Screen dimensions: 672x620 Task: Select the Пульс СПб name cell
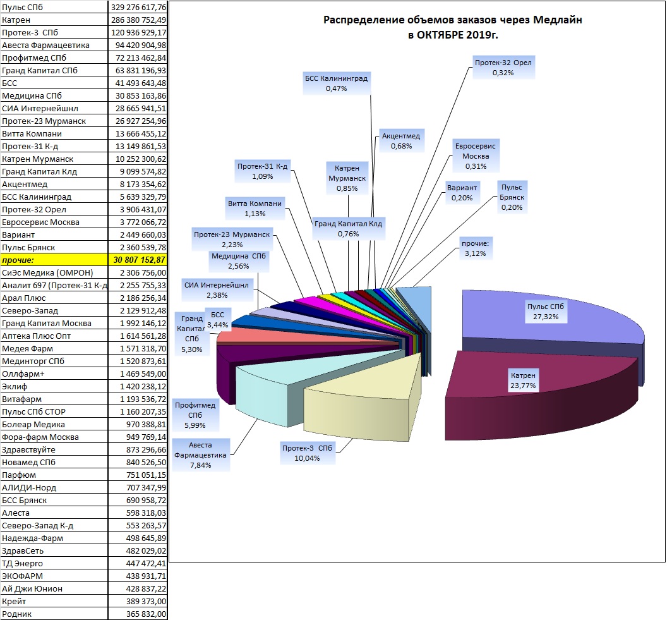(x=54, y=8)
